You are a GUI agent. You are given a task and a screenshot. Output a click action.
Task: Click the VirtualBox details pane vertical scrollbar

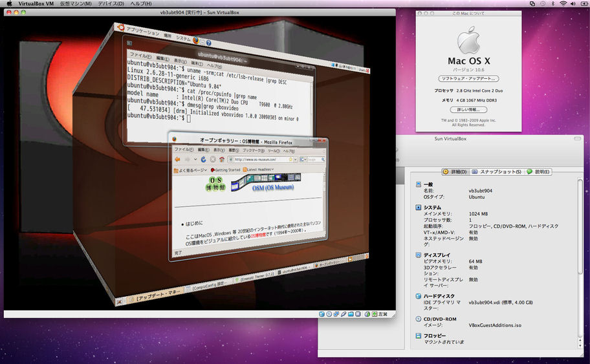click(580, 263)
